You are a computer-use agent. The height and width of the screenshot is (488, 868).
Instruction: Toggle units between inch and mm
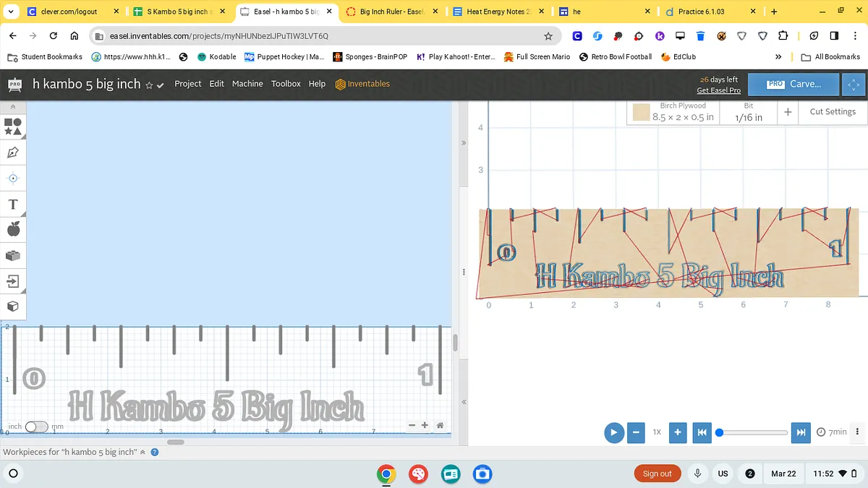tap(36, 427)
